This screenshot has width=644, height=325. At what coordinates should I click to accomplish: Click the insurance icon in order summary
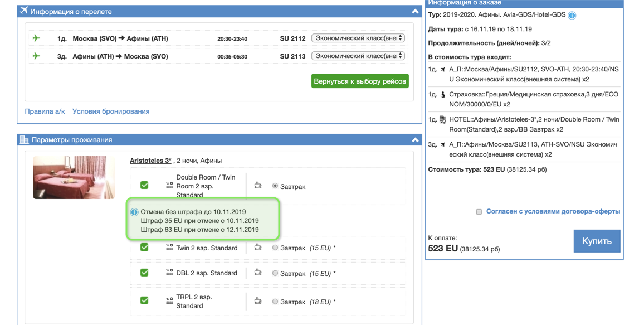[x=443, y=95]
